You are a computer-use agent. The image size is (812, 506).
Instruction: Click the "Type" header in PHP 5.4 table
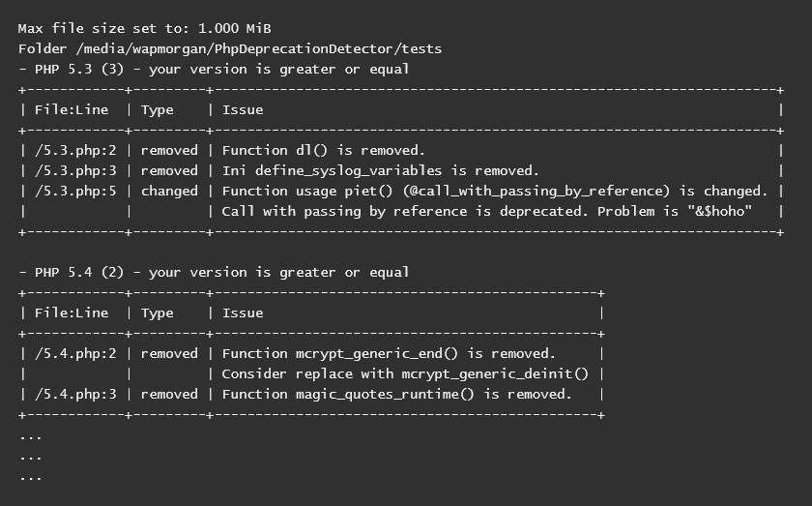(158, 313)
